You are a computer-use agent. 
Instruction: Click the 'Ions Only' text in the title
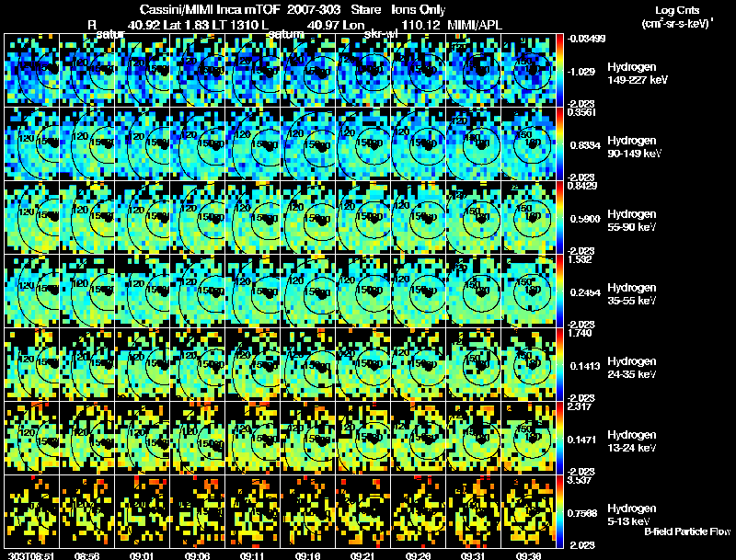pyautogui.click(x=419, y=9)
